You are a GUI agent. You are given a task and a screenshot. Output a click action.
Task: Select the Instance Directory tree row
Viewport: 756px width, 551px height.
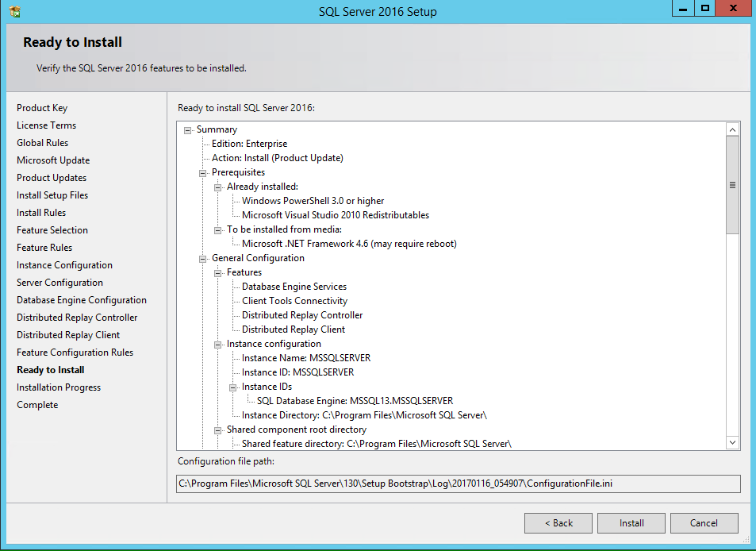coord(364,415)
